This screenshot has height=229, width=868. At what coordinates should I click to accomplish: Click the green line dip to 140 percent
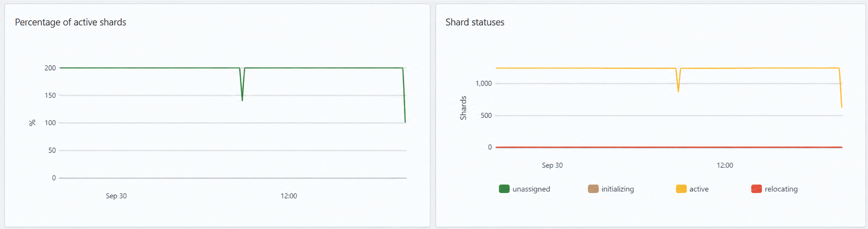(x=242, y=100)
